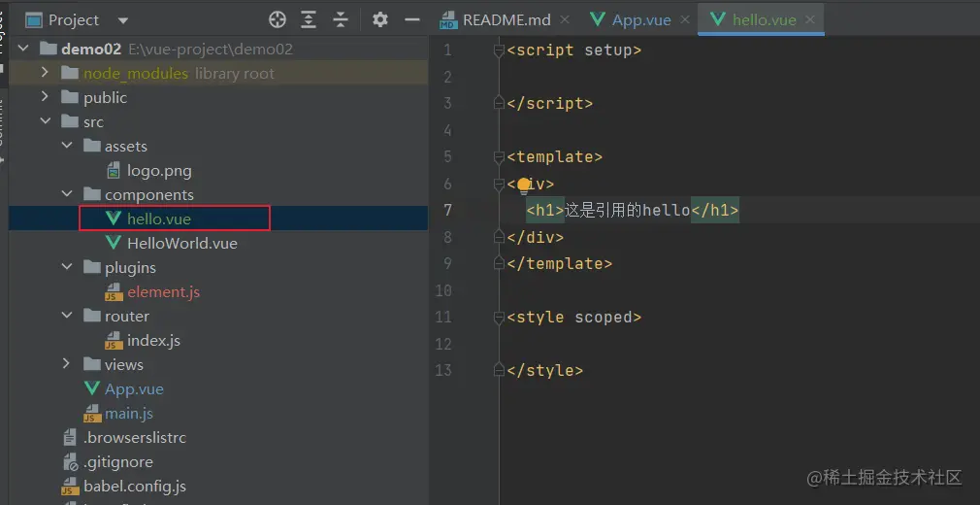Image resolution: width=980 pixels, height=505 pixels.
Task: Hide the Project tool window
Action: 412,19
